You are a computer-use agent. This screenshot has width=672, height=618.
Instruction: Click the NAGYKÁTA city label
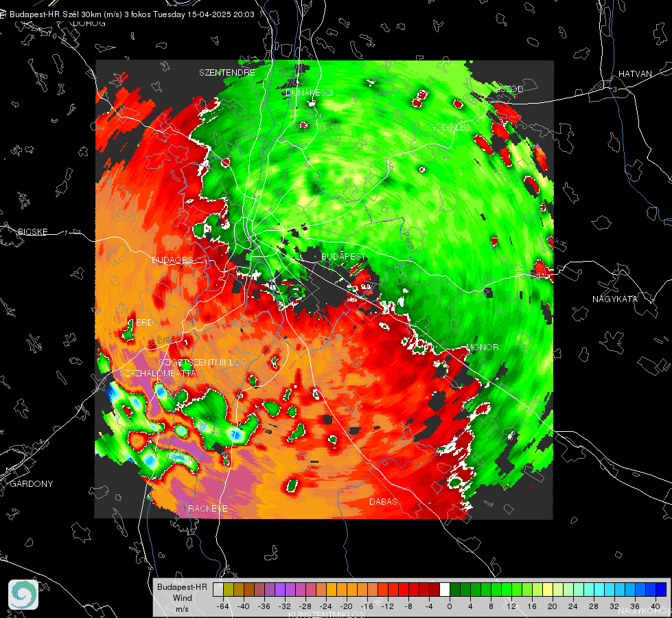click(615, 299)
